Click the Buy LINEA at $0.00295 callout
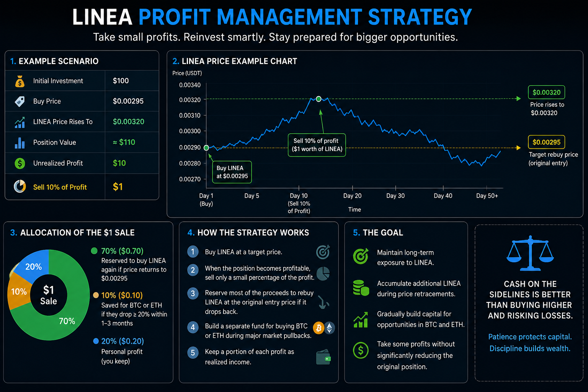This screenshot has width=588, height=392. point(232,172)
